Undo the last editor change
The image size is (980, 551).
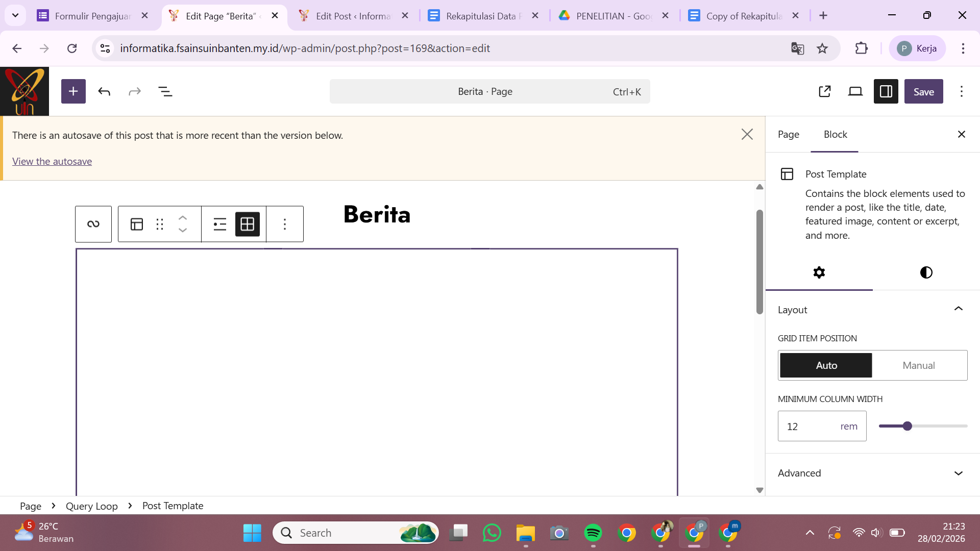pos(104,91)
